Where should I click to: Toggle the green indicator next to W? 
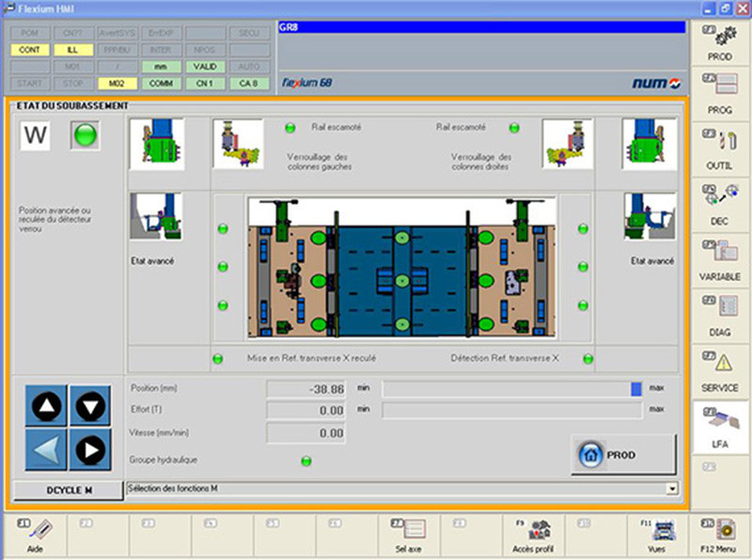86,136
